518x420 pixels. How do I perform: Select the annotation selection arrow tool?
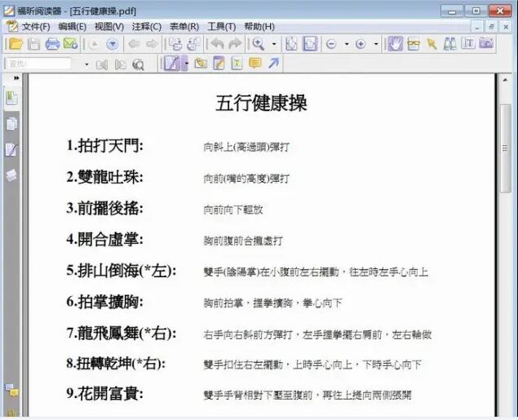[x=432, y=44]
